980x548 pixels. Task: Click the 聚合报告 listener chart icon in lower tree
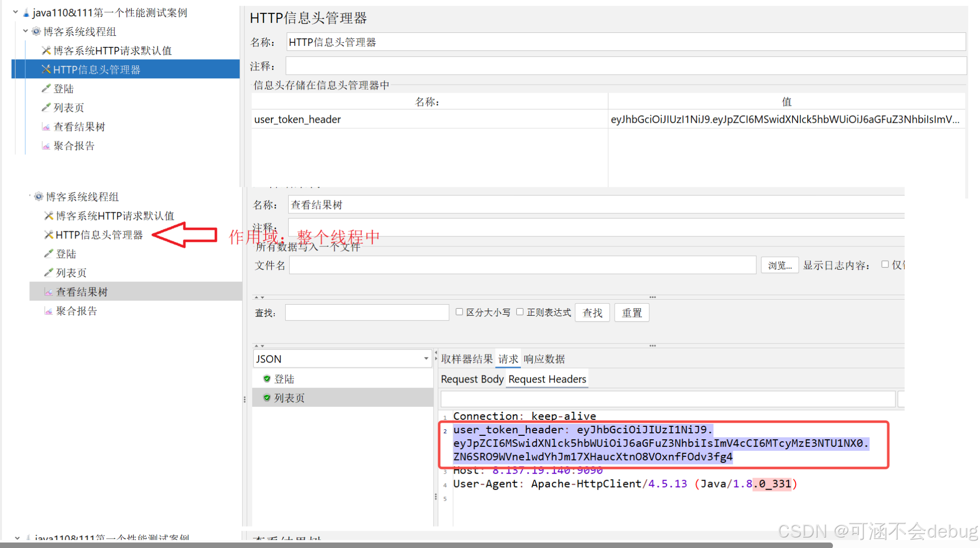click(x=48, y=311)
